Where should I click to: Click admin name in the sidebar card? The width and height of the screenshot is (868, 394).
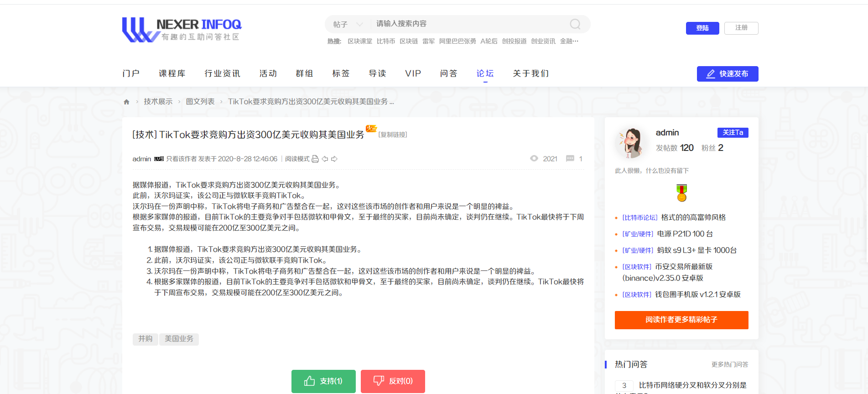[x=667, y=133]
